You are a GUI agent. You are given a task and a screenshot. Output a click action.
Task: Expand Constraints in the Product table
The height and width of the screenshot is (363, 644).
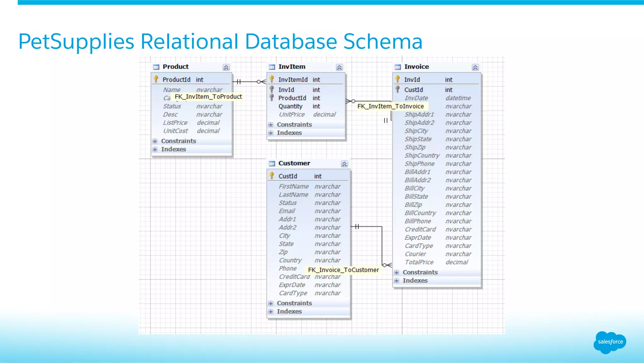tap(155, 141)
